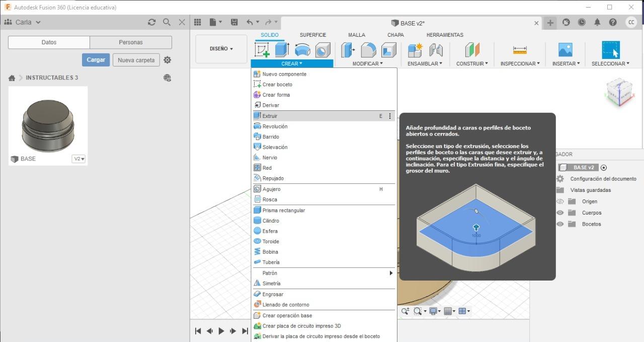Click the Pulsar/Tirar modify icon

coord(348,50)
